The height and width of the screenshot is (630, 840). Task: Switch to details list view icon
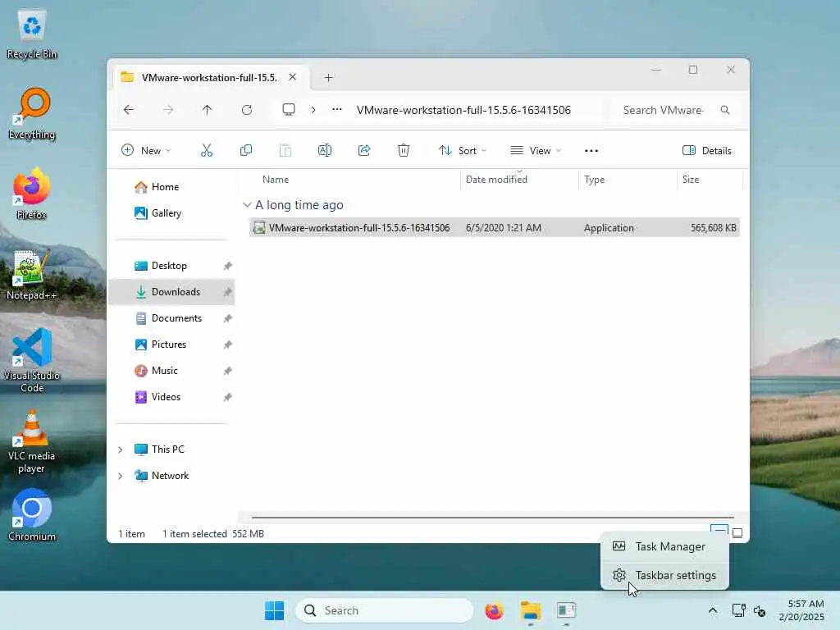coord(719,532)
